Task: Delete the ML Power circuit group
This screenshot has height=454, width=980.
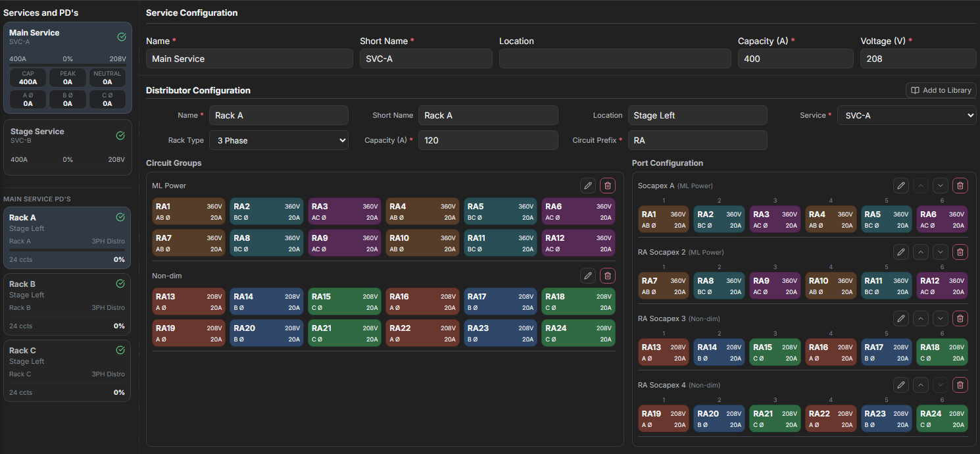Action: pos(608,186)
